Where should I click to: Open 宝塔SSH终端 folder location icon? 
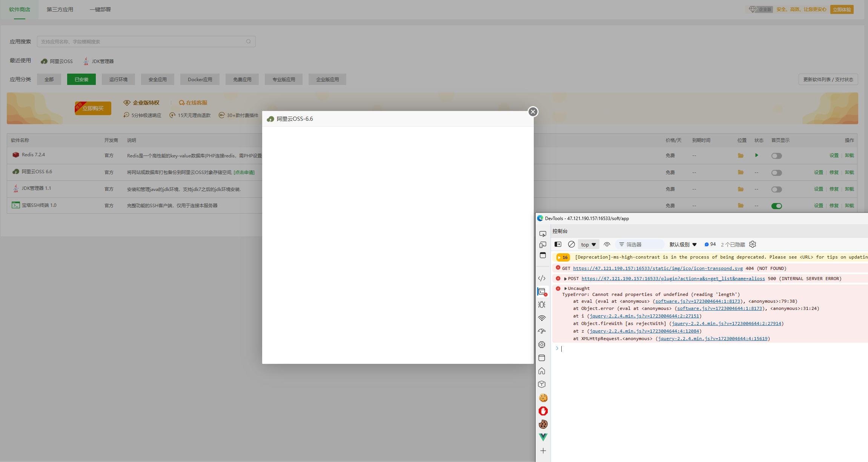(740, 206)
